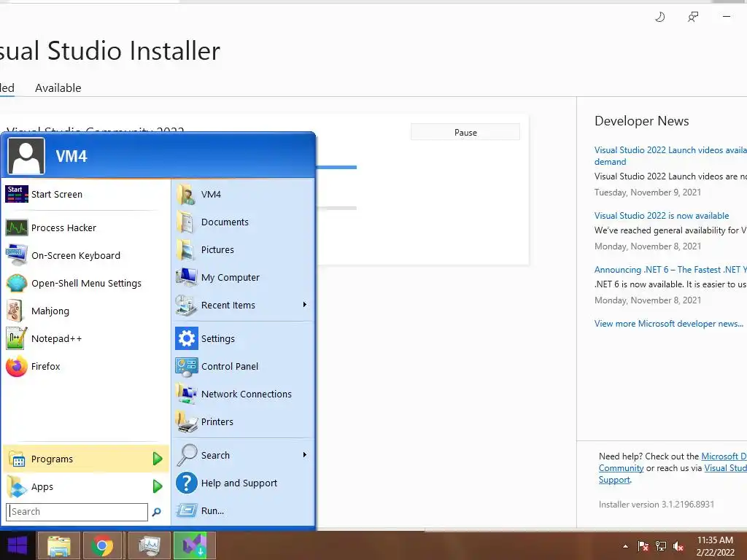Show hidden tray icons arrow
The image size is (747, 560).
coord(625,546)
